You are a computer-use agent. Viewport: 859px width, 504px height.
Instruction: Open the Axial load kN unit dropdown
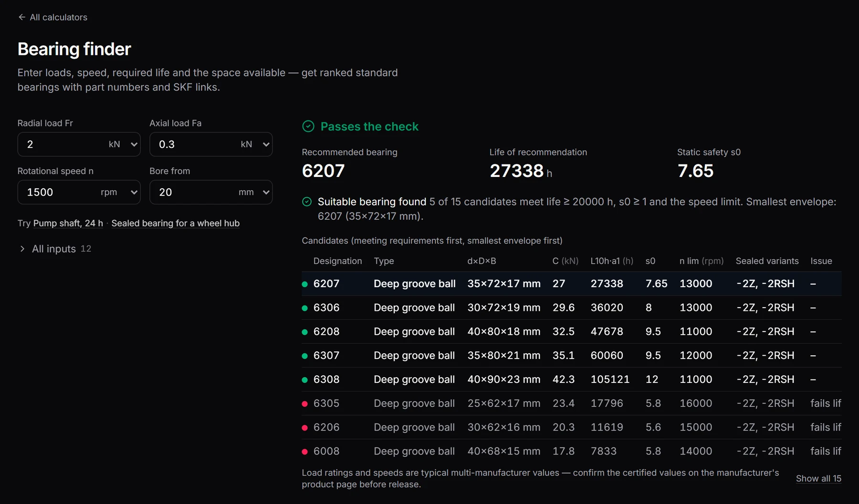(x=256, y=144)
